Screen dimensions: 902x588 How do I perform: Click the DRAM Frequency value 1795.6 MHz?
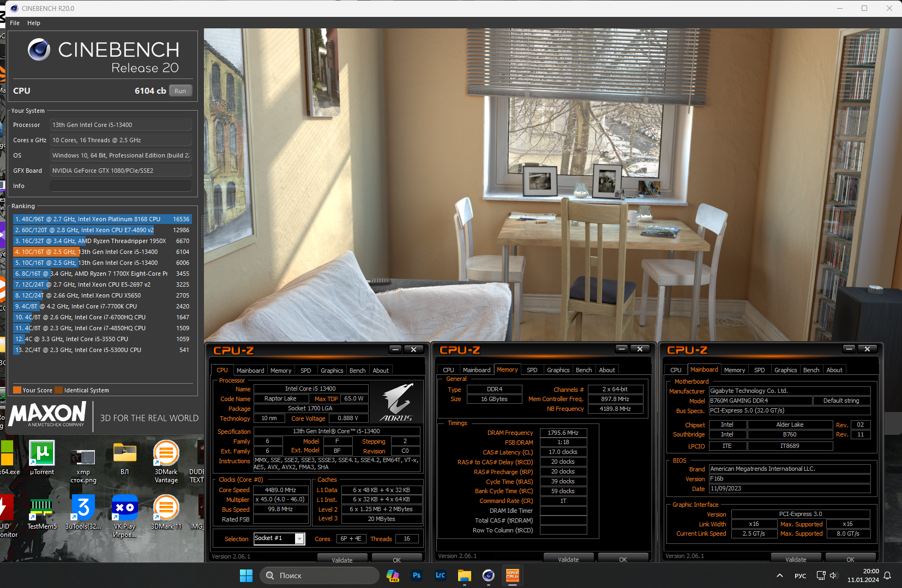(563, 433)
